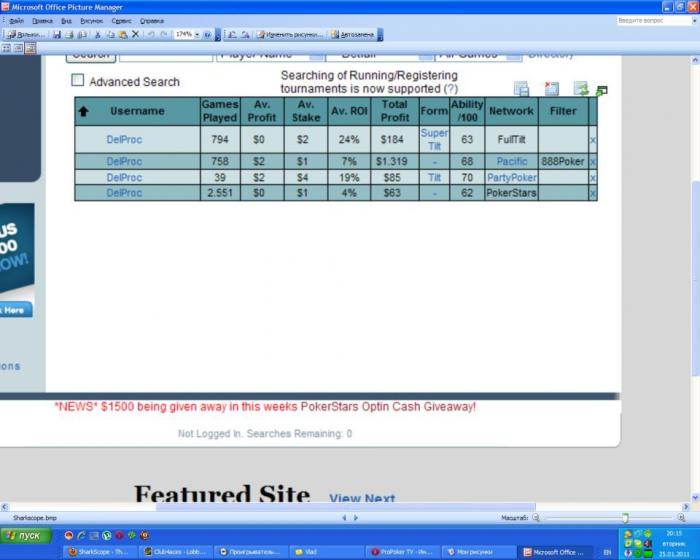
Task: Open the пуск Start button
Action: [25, 535]
